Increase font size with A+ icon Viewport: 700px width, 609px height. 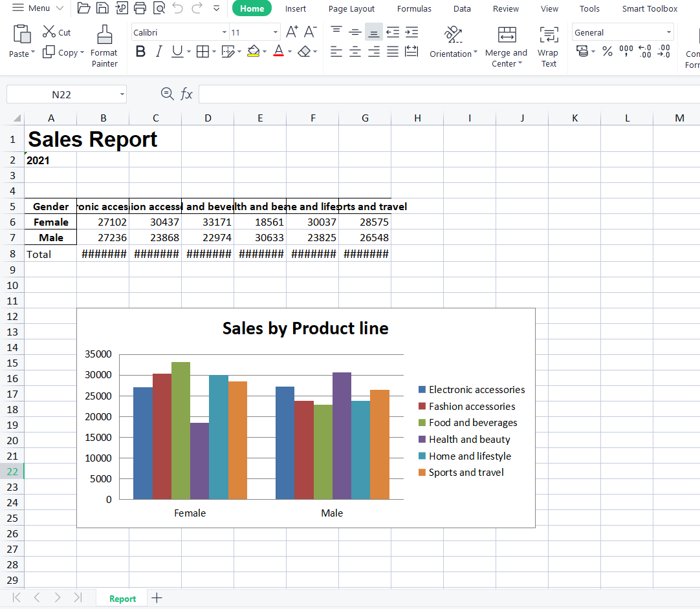pyautogui.click(x=292, y=32)
